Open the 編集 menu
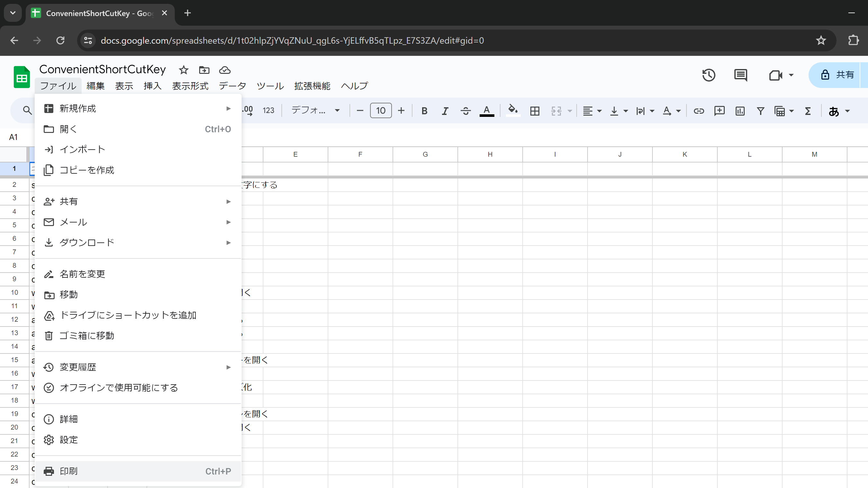The height and width of the screenshot is (488, 868). pyautogui.click(x=96, y=86)
